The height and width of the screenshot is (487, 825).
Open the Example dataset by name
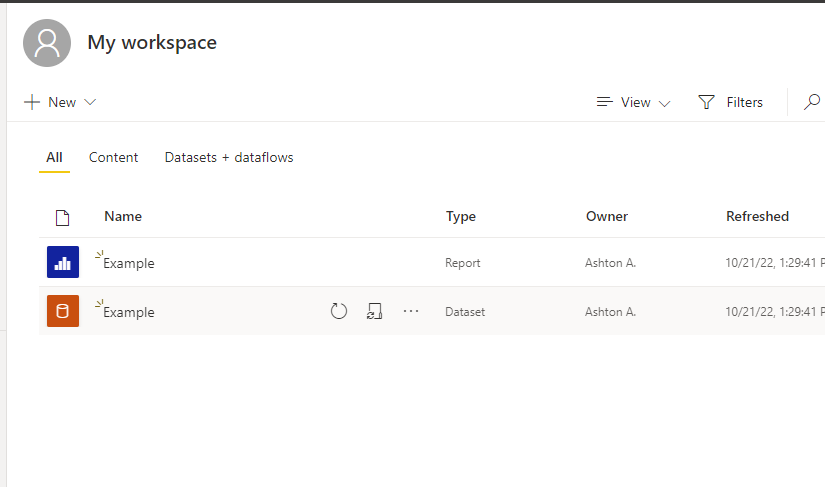129,312
